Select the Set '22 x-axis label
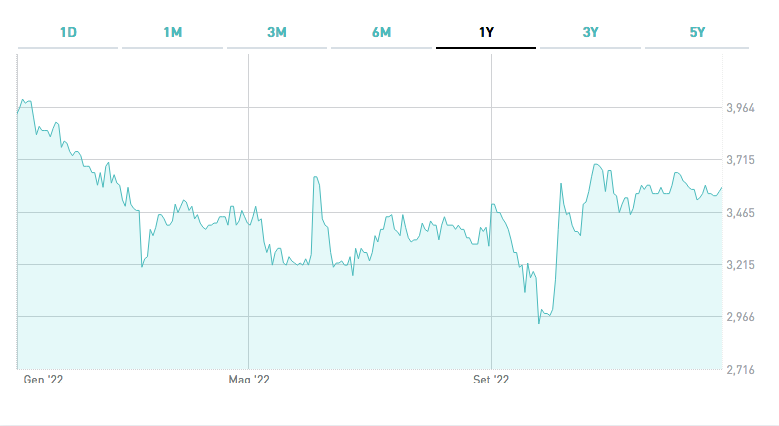 point(491,380)
